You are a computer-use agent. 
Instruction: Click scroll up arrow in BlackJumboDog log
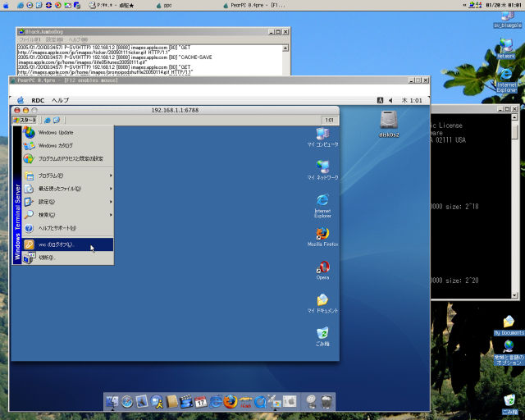tap(285, 48)
